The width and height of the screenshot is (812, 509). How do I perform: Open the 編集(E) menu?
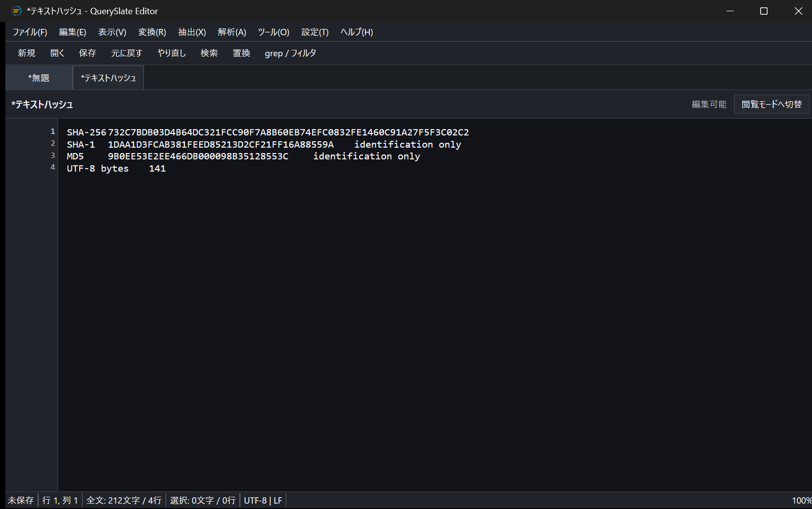[x=73, y=32]
